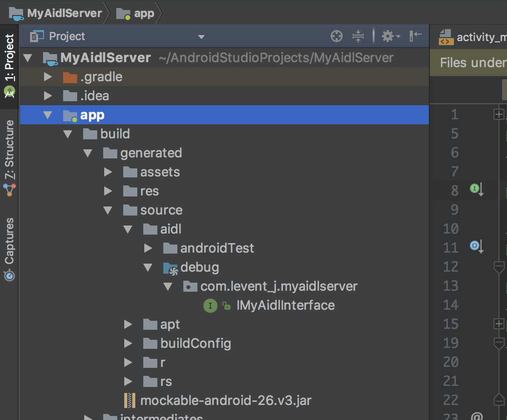Collapse the aidl folder
This screenshot has width=507, height=420.
tap(128, 230)
